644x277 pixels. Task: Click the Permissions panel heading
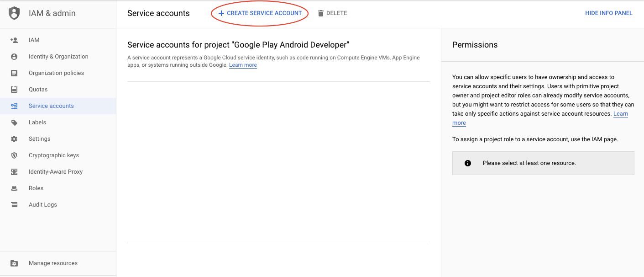pos(475,45)
